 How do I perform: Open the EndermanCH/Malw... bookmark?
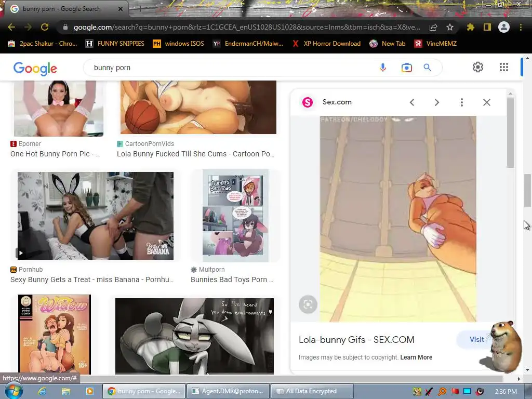(248, 44)
